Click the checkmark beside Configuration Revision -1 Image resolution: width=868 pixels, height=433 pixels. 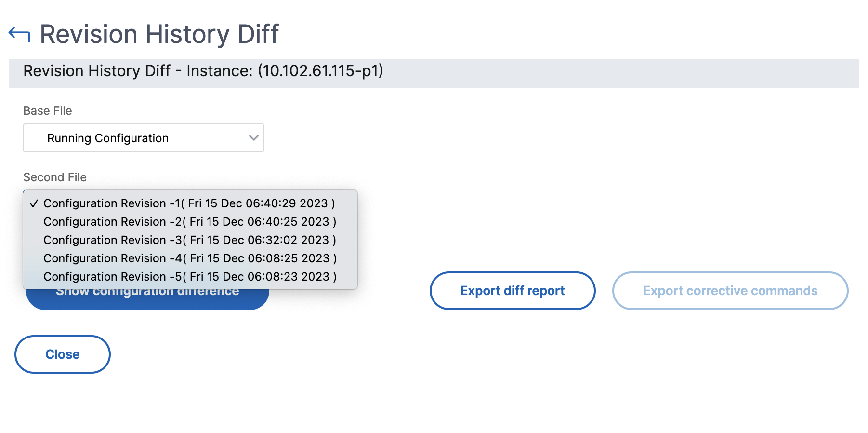[34, 203]
